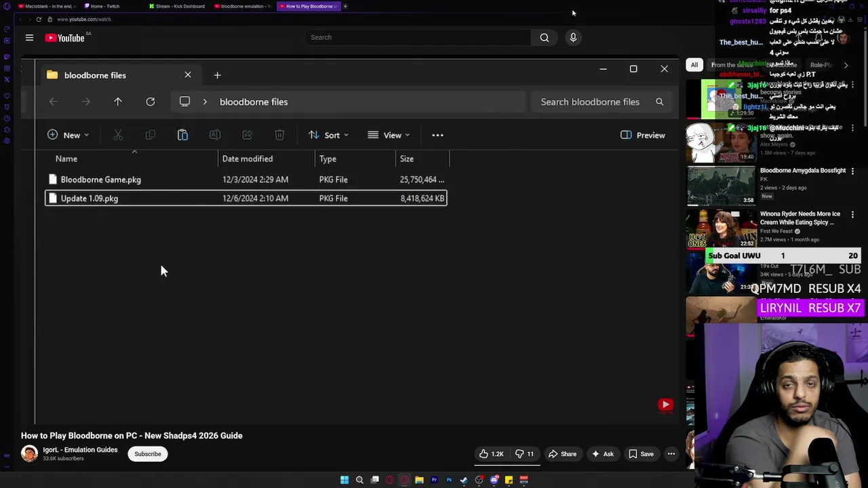
Task: Click the Cut scissors icon
Action: pos(118,135)
